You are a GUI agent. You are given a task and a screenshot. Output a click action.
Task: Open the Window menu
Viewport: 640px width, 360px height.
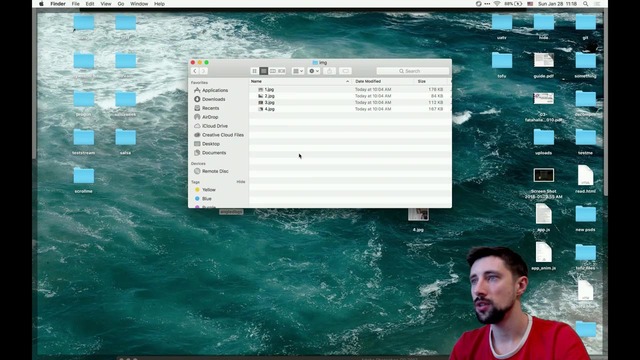[x=139, y=4]
